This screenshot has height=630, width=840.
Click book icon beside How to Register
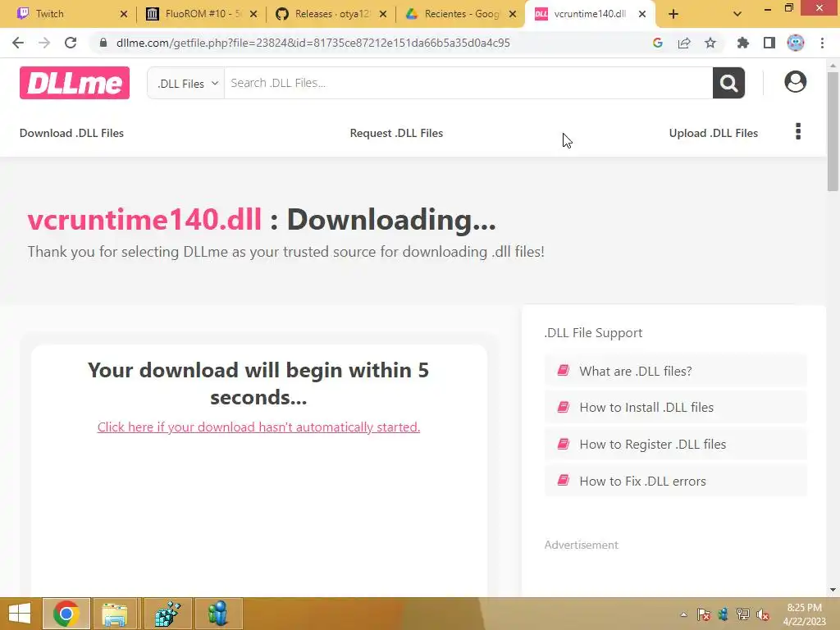(563, 444)
